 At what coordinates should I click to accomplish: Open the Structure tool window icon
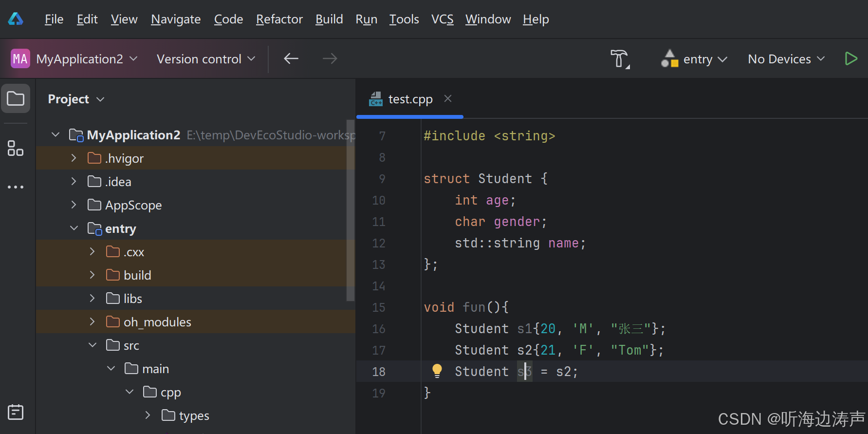tap(16, 148)
